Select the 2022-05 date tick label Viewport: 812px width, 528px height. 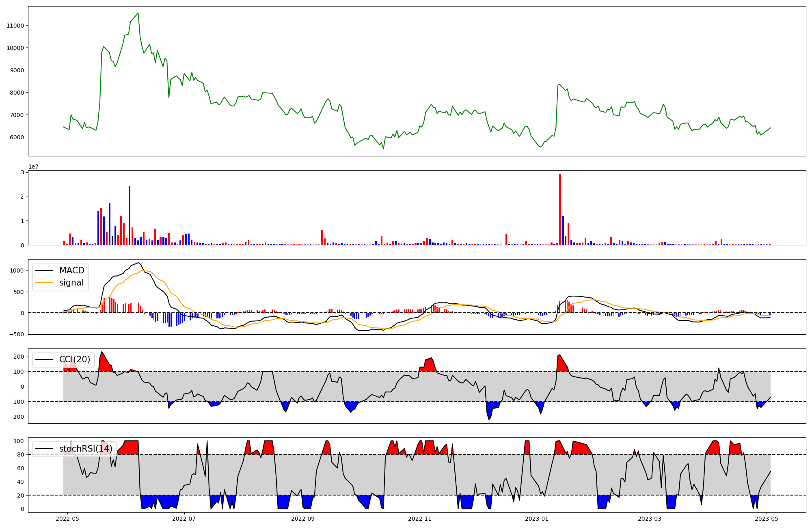[x=67, y=519]
